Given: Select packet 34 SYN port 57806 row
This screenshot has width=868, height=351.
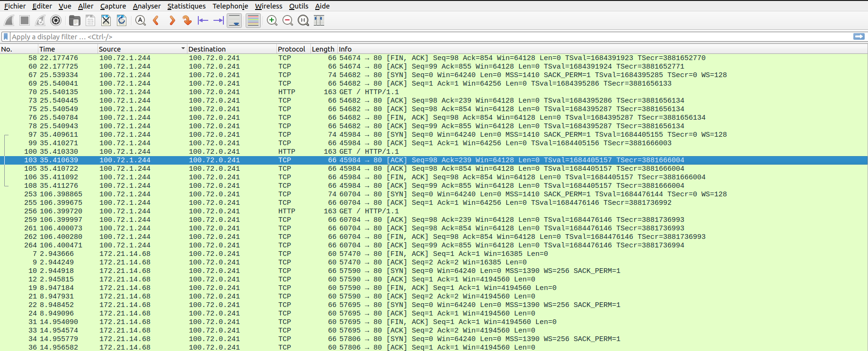Looking at the screenshot, I should (x=434, y=339).
